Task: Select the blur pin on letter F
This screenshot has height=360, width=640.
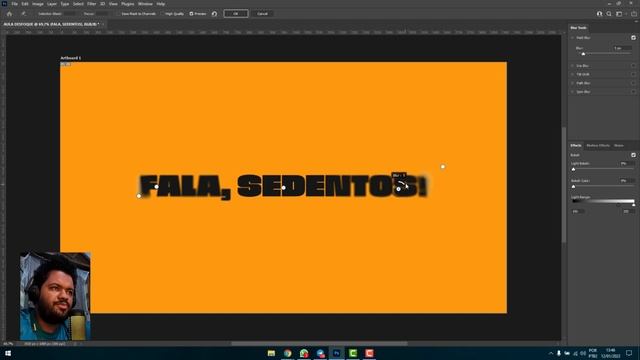Action: [x=156, y=187]
